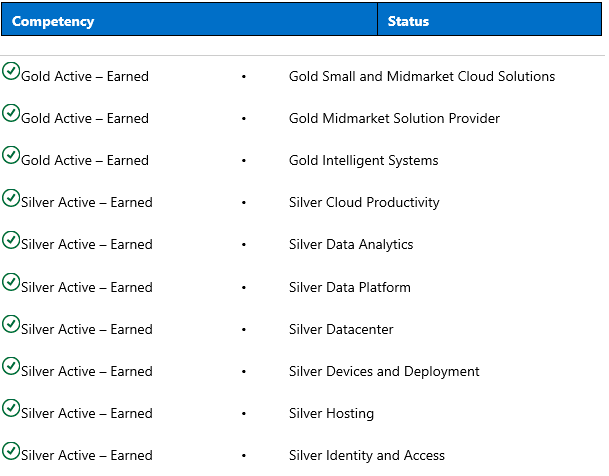
Task: Click 'Gold Active – Earned' beside Small and Midmarket Cloud
Action: point(85,76)
